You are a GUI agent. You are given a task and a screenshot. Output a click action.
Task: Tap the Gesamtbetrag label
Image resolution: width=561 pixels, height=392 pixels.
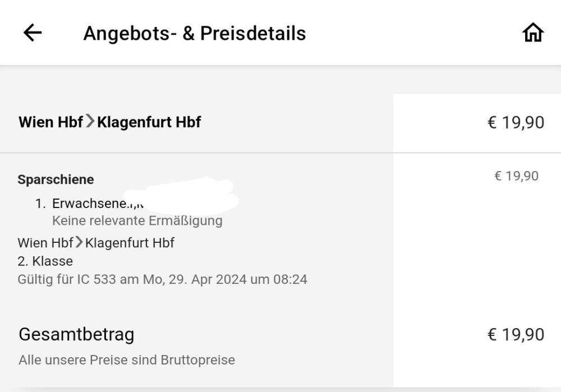pyautogui.click(x=76, y=335)
